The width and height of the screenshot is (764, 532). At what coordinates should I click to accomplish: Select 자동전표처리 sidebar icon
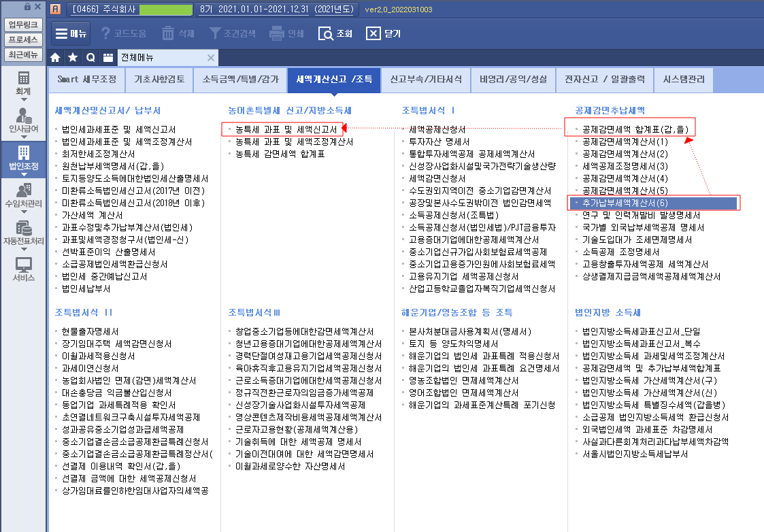(23, 232)
